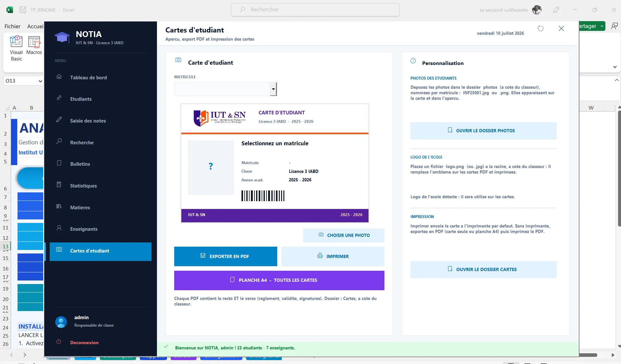Click the admin user avatar
Image resolution: width=621 pixels, height=364 pixels.
61,322
